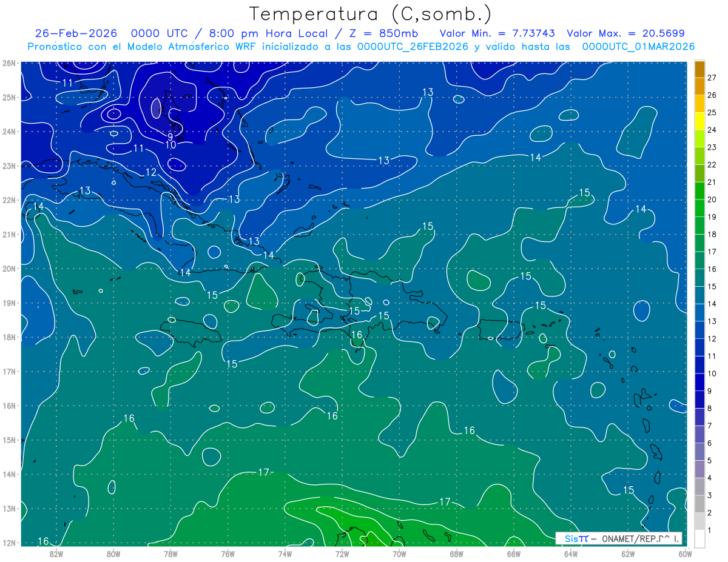Image resolution: width=728 pixels, height=562 pixels.
Task: Click the longitude axis label "68W"
Action: (456, 554)
